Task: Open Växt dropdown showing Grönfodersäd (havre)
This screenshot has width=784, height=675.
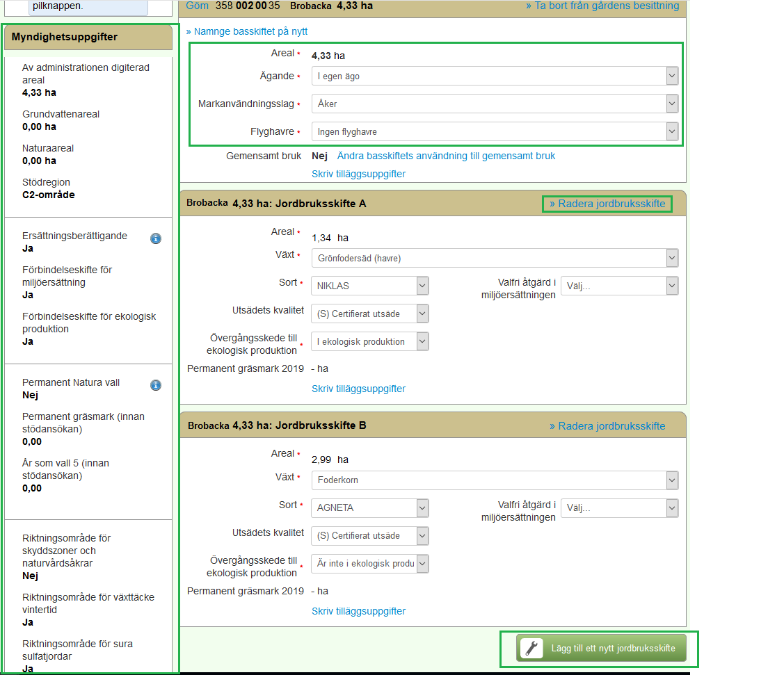Action: pyautogui.click(x=495, y=259)
